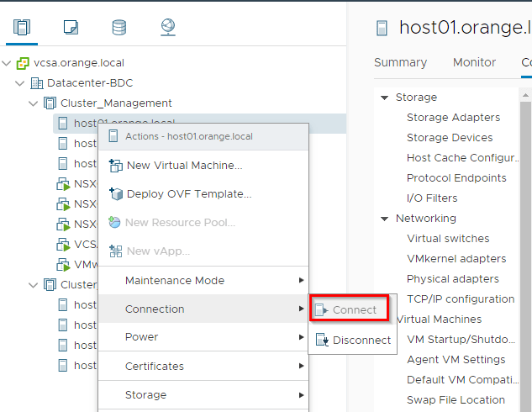Image resolution: width=532 pixels, height=412 pixels.
Task: Click the Datacenter-BDC datacenter icon
Action: point(36,83)
